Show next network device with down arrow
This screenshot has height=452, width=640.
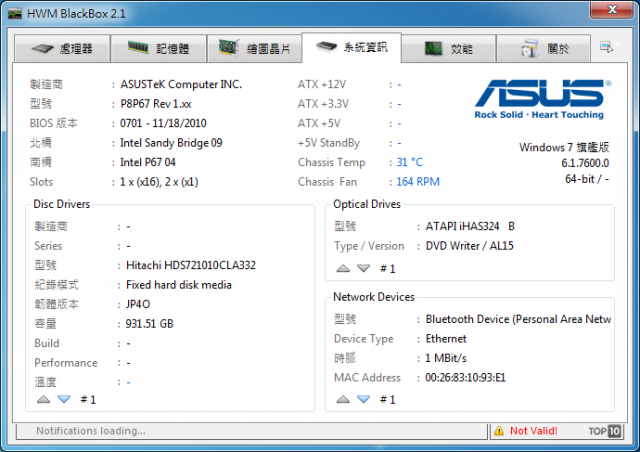363,399
